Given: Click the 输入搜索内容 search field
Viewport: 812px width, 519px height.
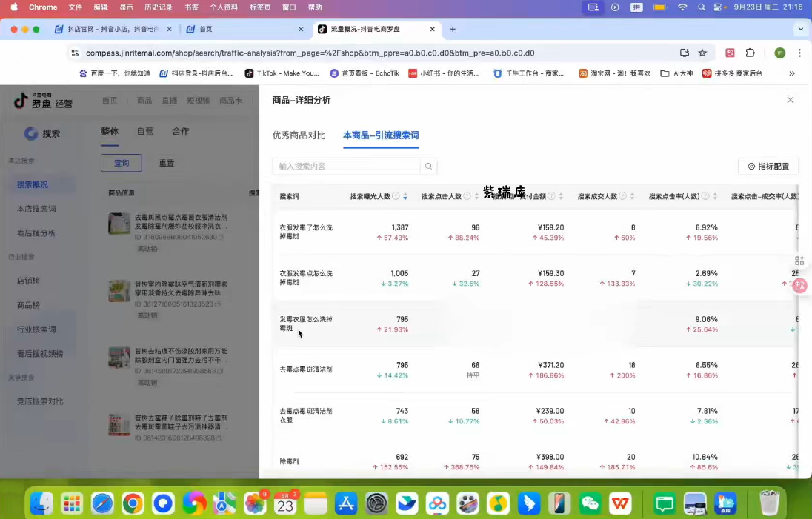Looking at the screenshot, I should [347, 167].
